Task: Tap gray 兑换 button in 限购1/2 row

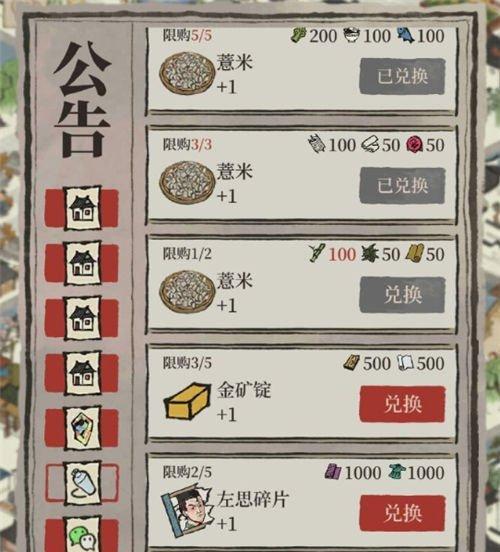Action: click(x=402, y=295)
